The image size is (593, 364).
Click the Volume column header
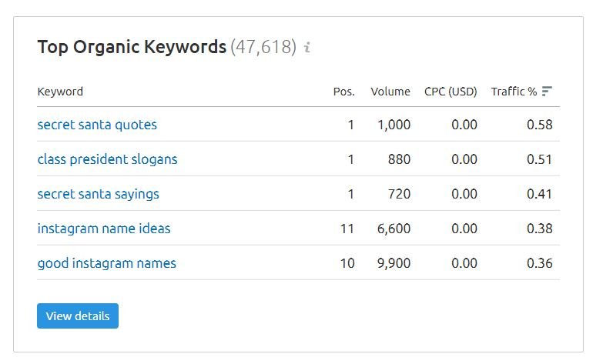pos(390,92)
